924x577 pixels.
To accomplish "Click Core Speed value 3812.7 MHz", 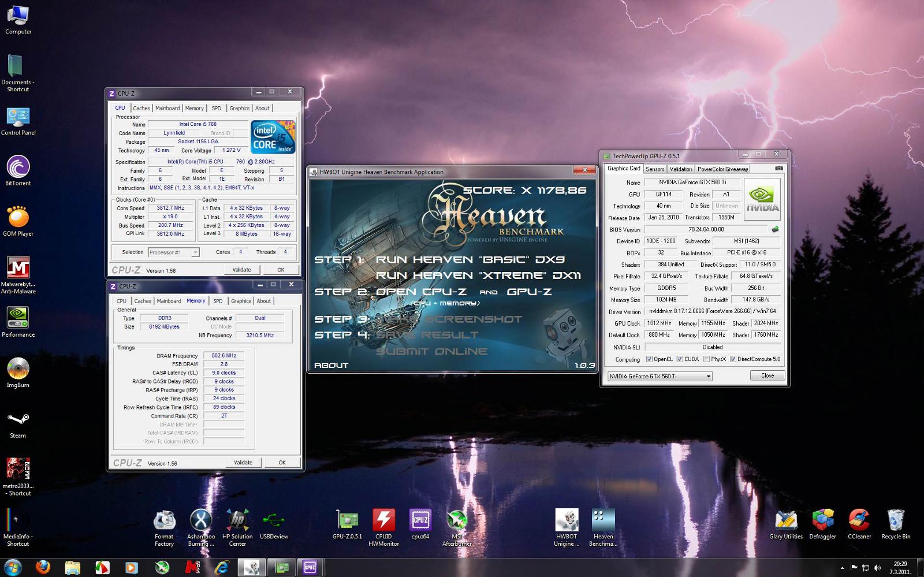I will [170, 208].
